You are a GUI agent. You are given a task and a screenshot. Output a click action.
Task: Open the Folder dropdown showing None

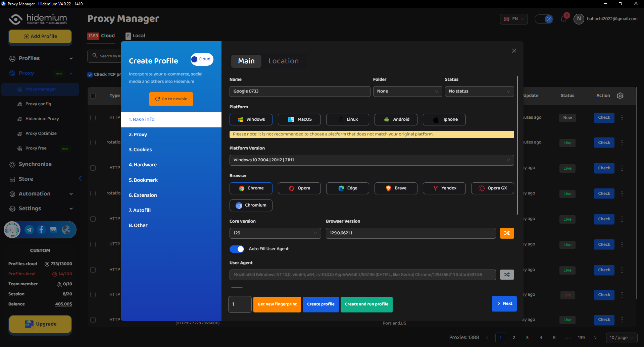(x=408, y=92)
